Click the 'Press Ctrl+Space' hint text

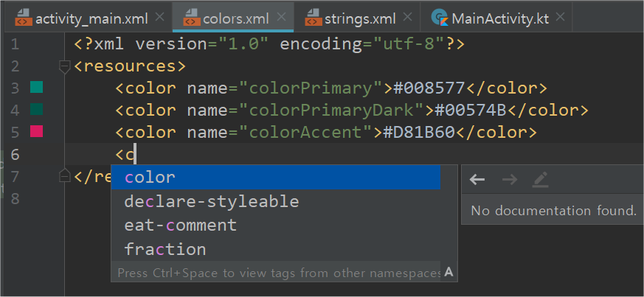coord(279,273)
